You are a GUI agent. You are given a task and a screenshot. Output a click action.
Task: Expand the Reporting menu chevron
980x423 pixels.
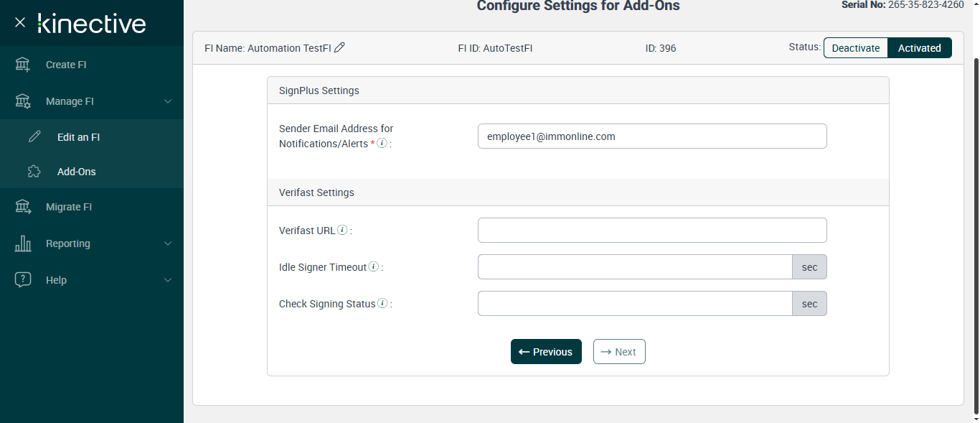[168, 243]
